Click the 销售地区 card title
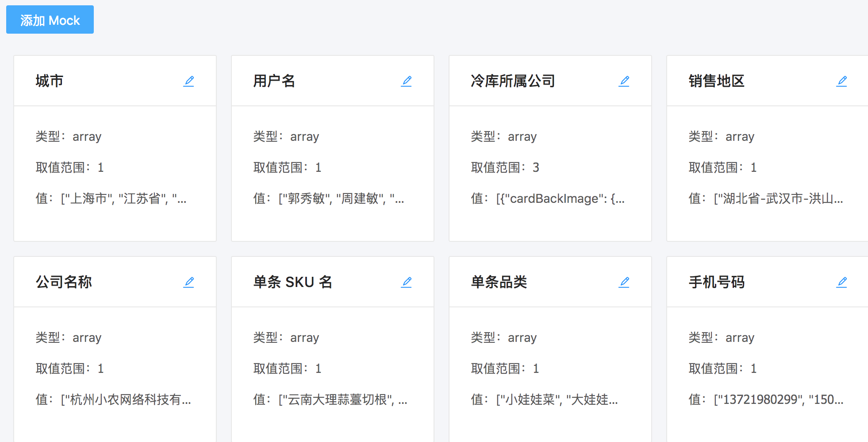Screen dimensions: 868x442 pos(717,81)
